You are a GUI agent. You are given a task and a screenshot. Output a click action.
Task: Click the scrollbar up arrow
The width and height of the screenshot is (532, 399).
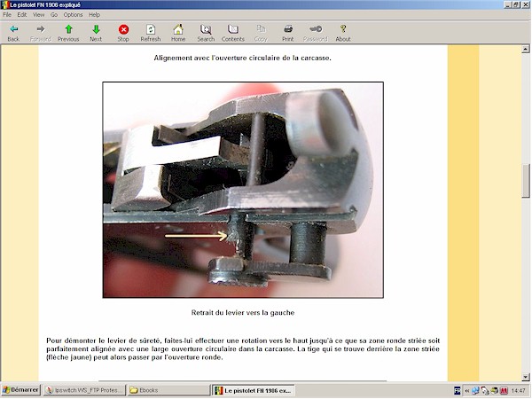[526, 49]
